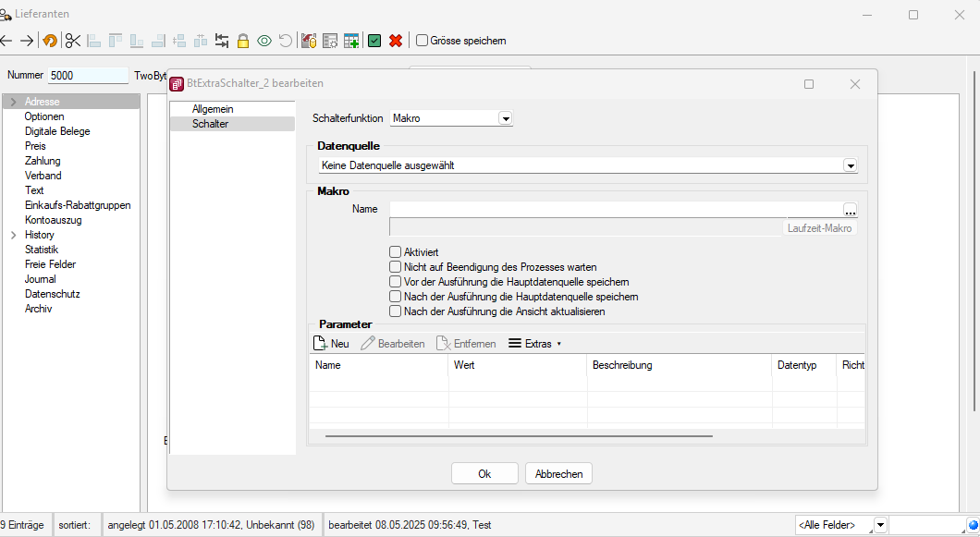Image resolution: width=980 pixels, height=537 pixels.
Task: Click the yellow padlock lock icon
Action: 243,41
